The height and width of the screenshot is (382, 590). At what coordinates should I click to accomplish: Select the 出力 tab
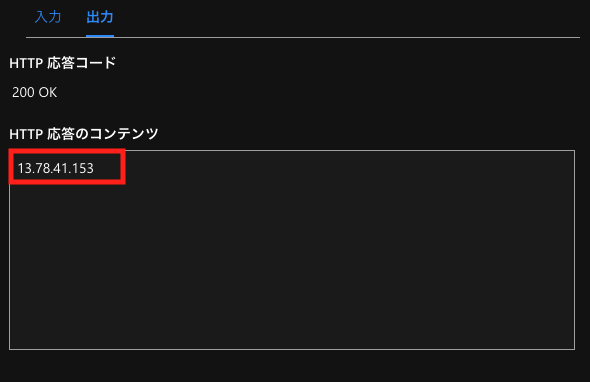pyautogui.click(x=100, y=17)
